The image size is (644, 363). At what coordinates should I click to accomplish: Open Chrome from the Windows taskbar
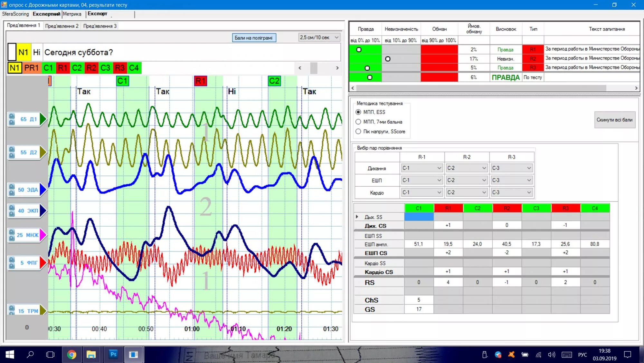click(x=71, y=355)
